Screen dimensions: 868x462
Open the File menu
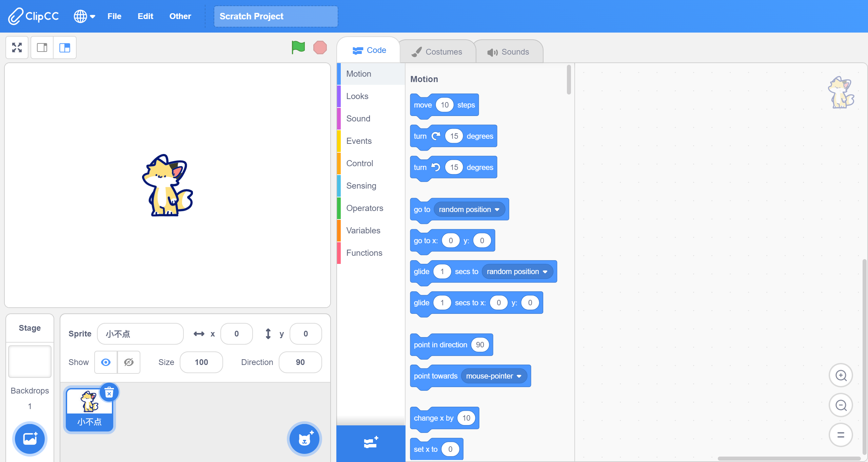click(114, 16)
